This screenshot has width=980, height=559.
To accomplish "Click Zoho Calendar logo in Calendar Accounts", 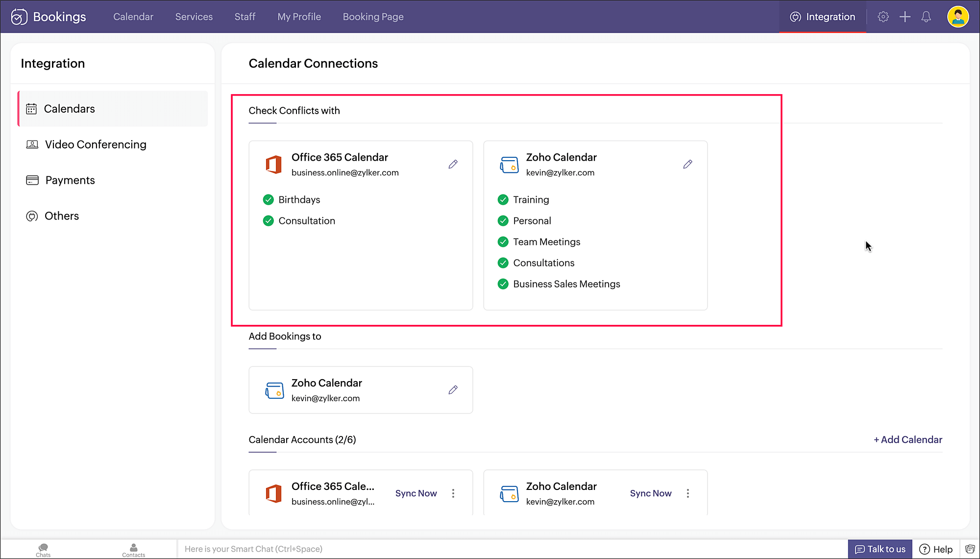I will coord(509,493).
